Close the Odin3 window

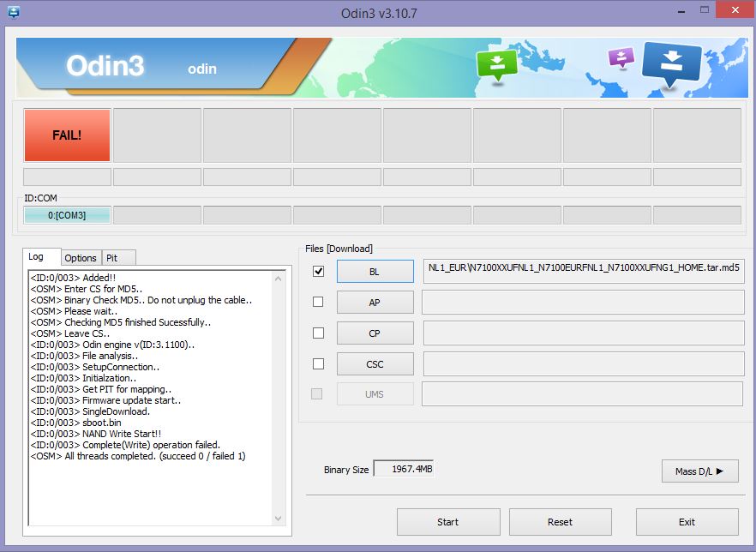(x=735, y=10)
